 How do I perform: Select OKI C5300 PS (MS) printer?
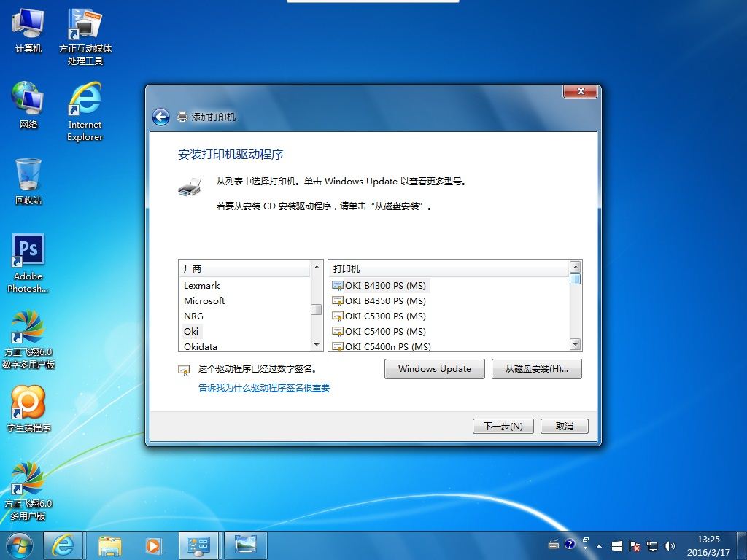coord(385,316)
